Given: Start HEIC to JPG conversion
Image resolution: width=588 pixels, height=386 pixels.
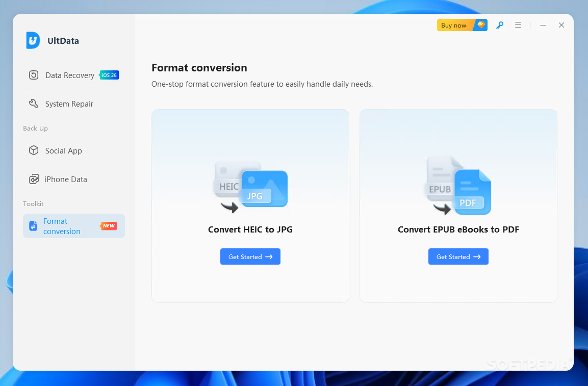Looking at the screenshot, I should click(x=250, y=256).
